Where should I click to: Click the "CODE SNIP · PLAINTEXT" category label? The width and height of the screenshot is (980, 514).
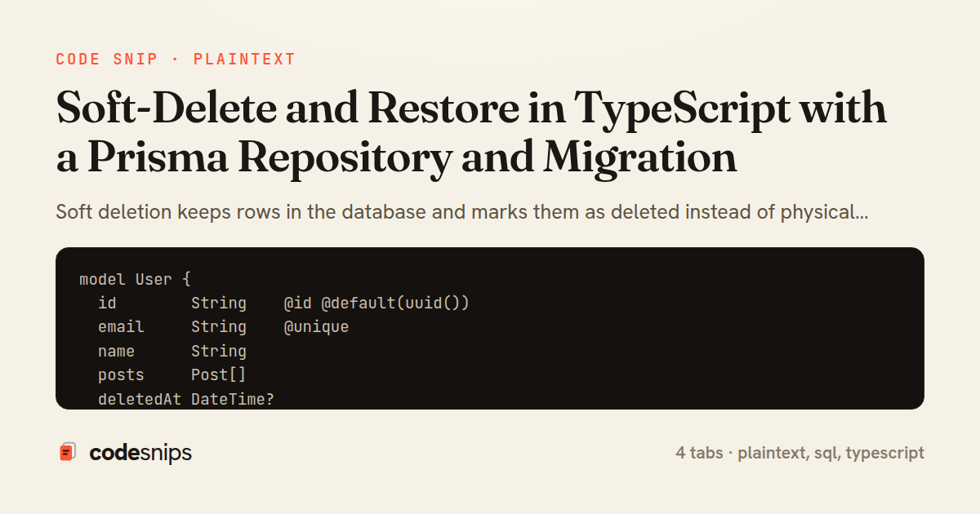point(176,60)
